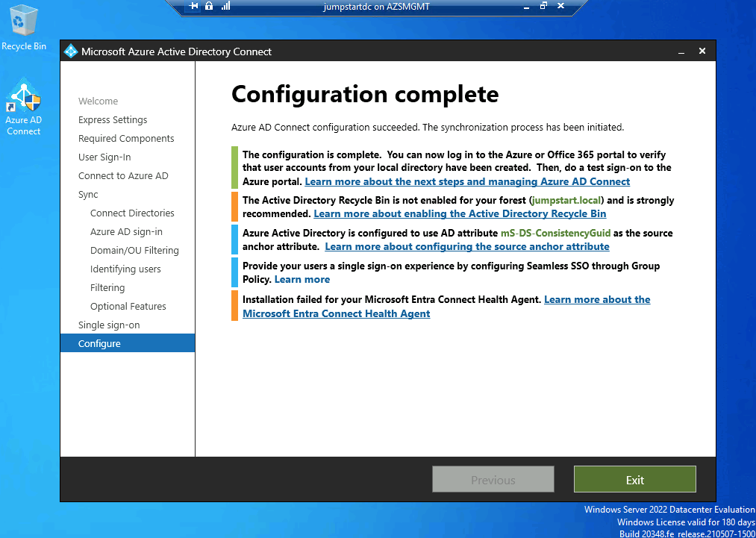Select the Required Components step

pyautogui.click(x=126, y=139)
